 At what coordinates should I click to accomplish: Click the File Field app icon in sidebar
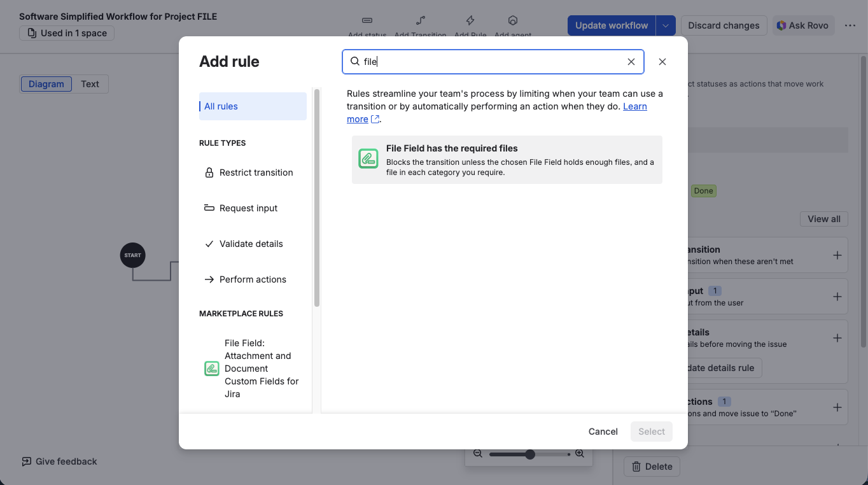click(212, 369)
